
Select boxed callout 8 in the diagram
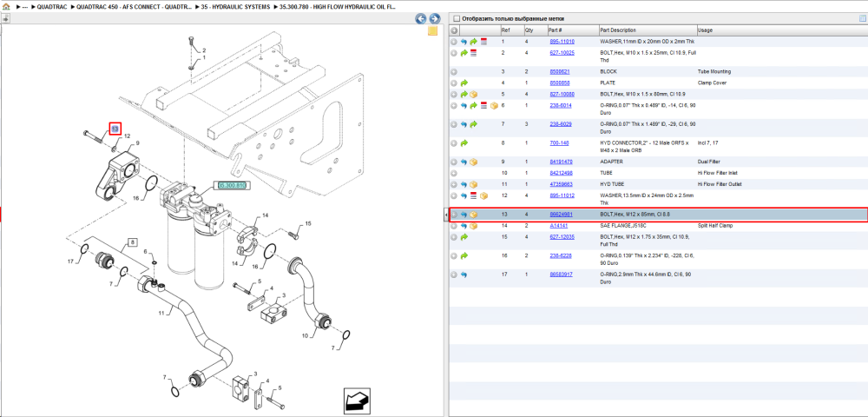click(133, 242)
